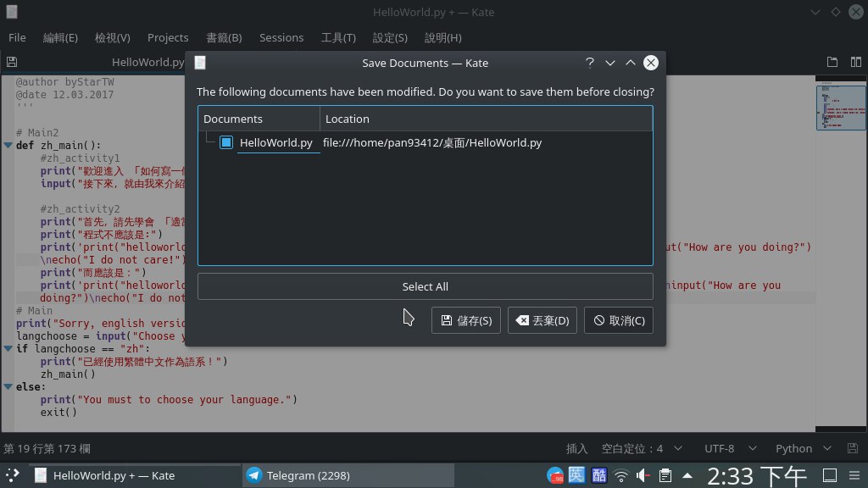Open the Projects menu
Screen dimensions: 868x488
coord(168,37)
